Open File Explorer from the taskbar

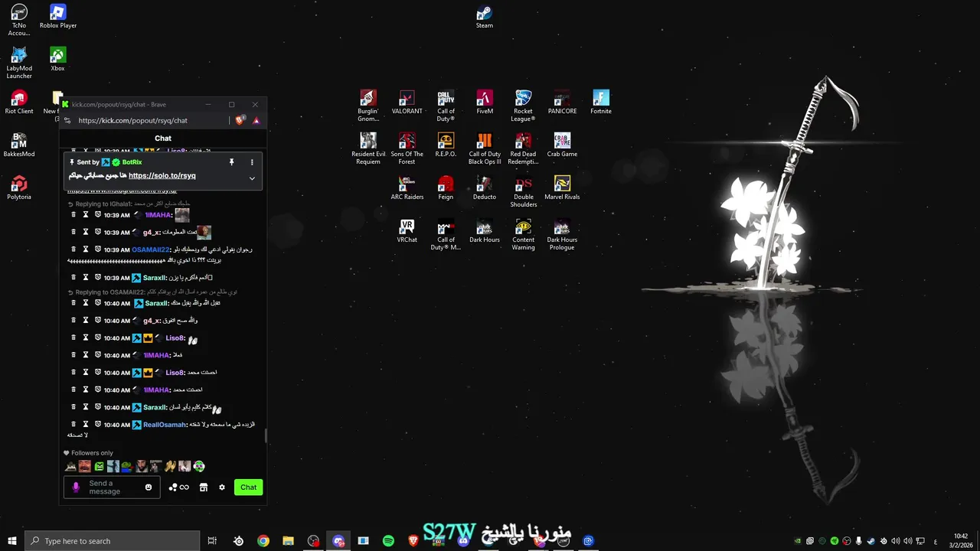click(x=288, y=541)
